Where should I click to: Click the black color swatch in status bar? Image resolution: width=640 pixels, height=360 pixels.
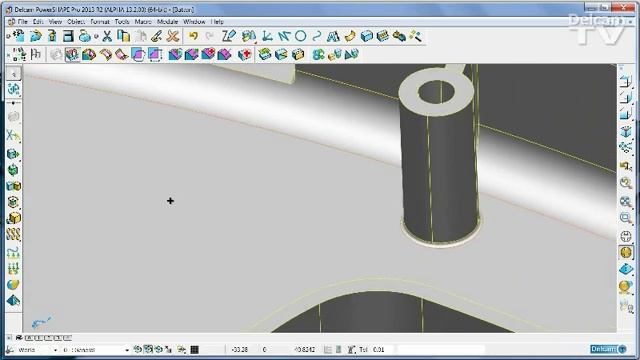(x=195, y=349)
